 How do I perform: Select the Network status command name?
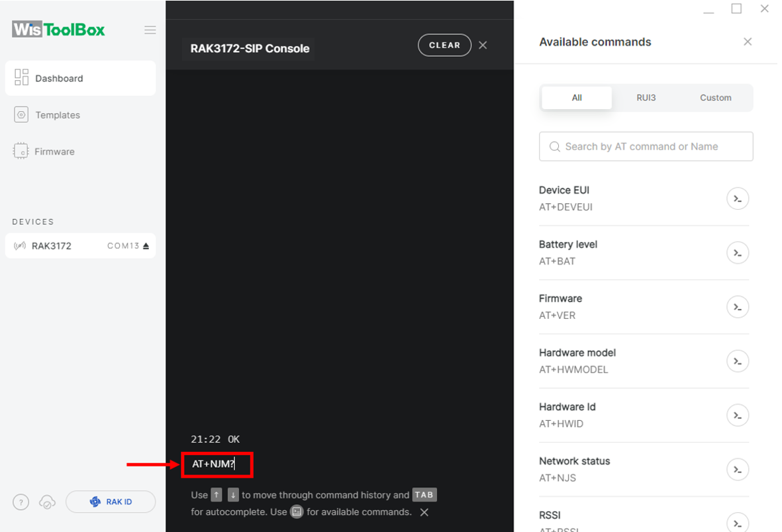575,461
